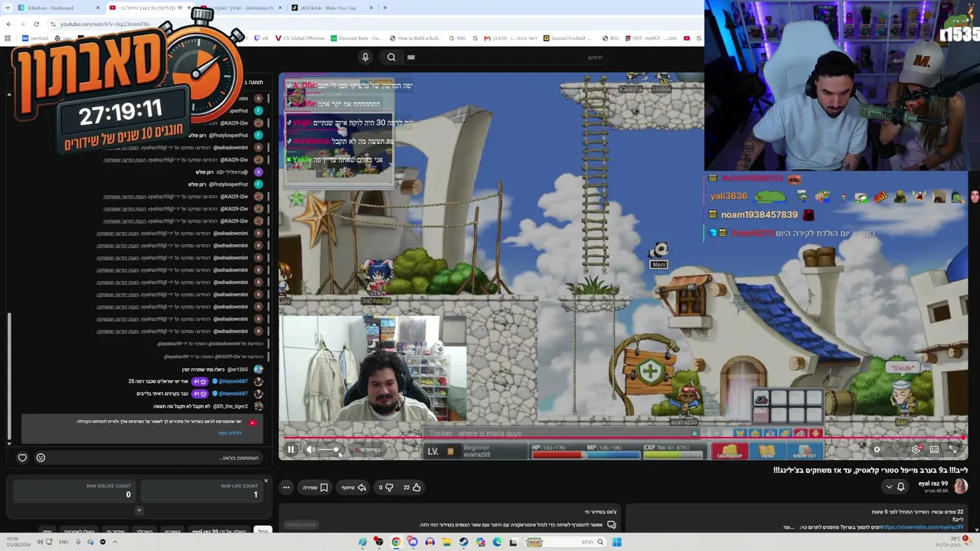Open the on-screen keyboard in the search box

[411, 57]
